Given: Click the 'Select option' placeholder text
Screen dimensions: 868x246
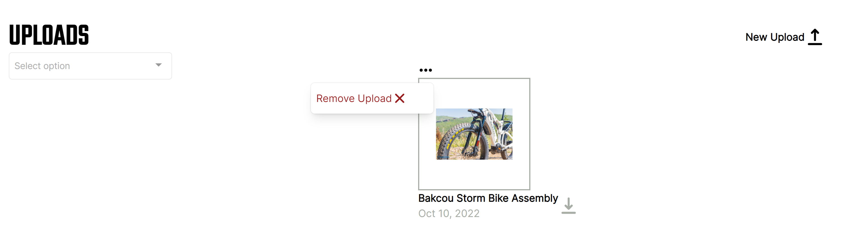Looking at the screenshot, I should tap(42, 66).
